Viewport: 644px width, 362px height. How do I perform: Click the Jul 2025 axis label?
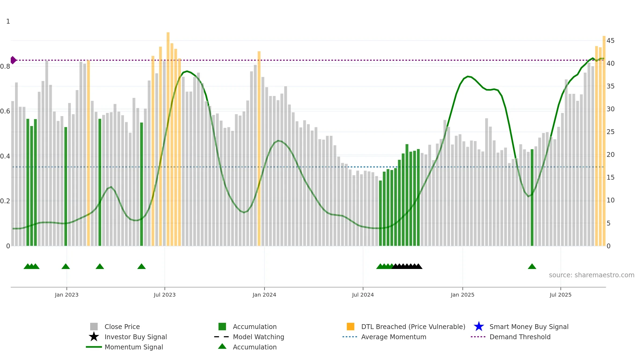coord(561,295)
